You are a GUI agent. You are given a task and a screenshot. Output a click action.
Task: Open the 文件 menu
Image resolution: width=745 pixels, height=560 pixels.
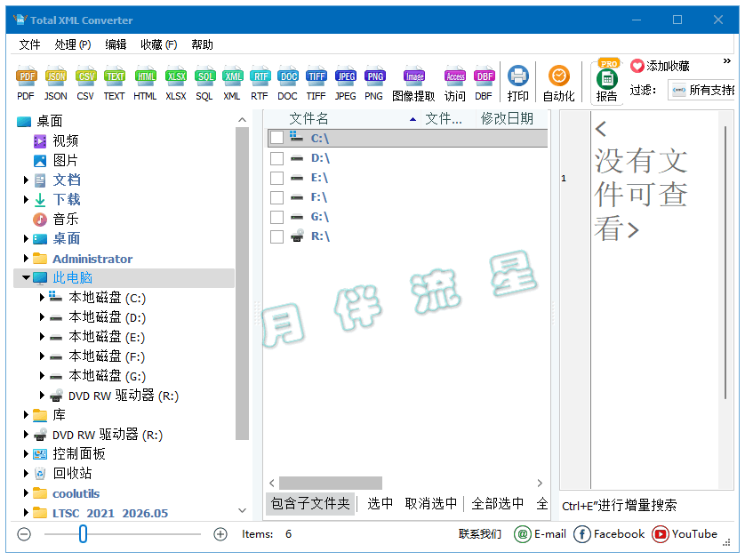tap(29, 44)
